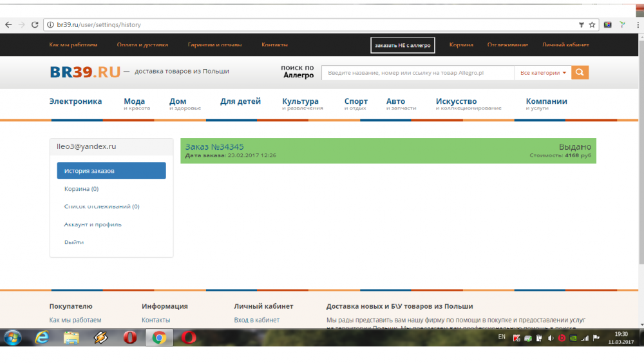This screenshot has width=644, height=363.
Task: Click the Как мы работаем footer link
Action: (x=75, y=320)
